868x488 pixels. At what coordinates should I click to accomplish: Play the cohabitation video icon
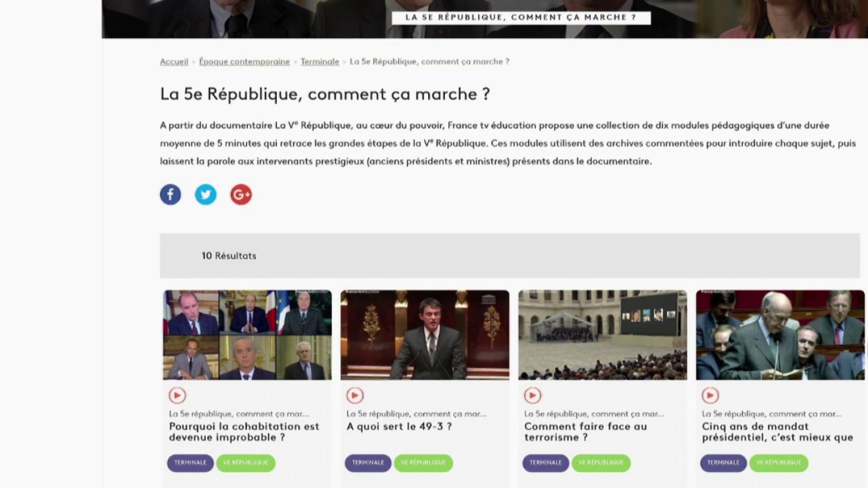pos(177,396)
